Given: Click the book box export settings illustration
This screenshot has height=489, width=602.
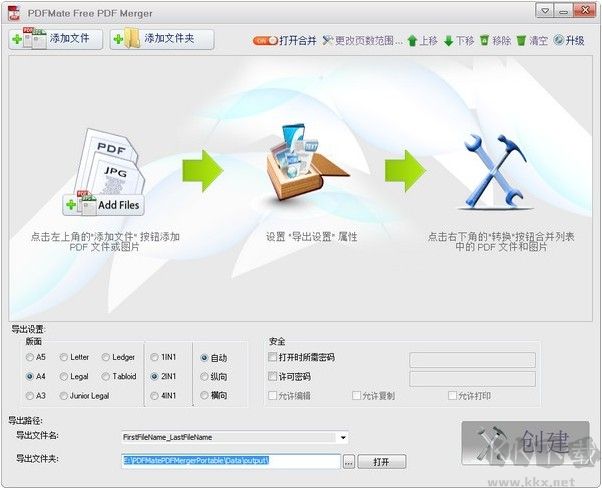Looking at the screenshot, I should 306,163.
